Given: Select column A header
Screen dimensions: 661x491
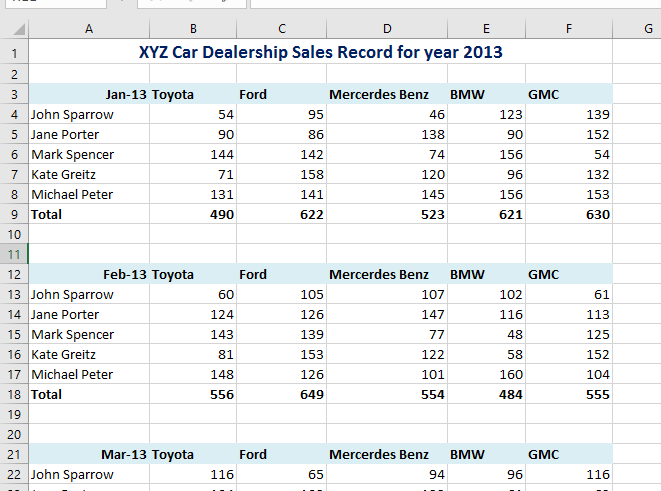Looking at the screenshot, I should tap(89, 29).
